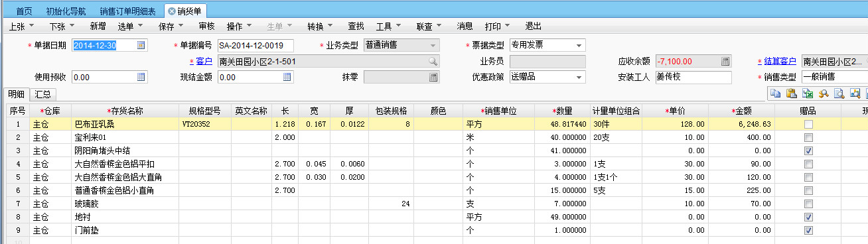The height and width of the screenshot is (244, 868).
Task: Uncheck the 赠品 box for 阴阳角堵头中结 row
Action: (x=808, y=151)
